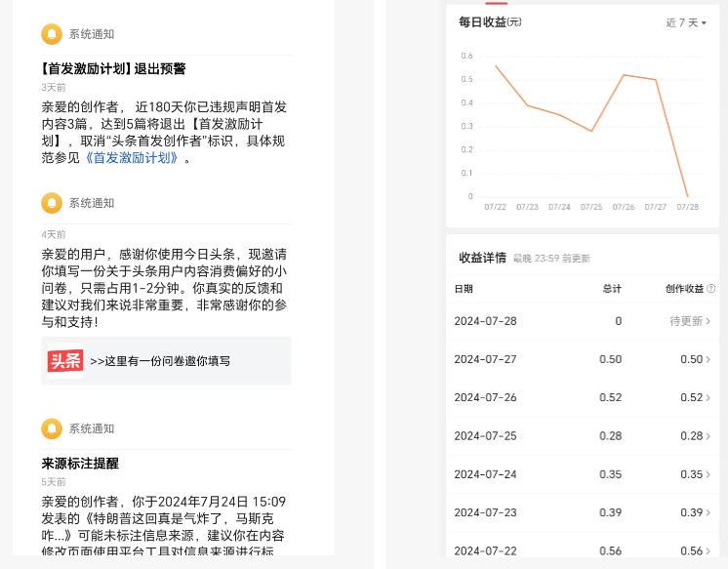This screenshot has height=569, width=728.
Task: Click the 来源标注提醒 notification title
Action: click(80, 463)
